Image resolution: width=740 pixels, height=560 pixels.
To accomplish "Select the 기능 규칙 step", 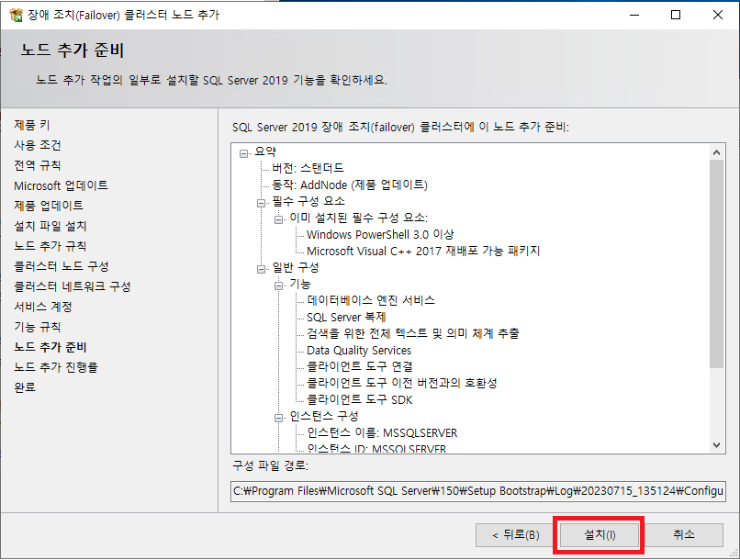I will pos(38,327).
